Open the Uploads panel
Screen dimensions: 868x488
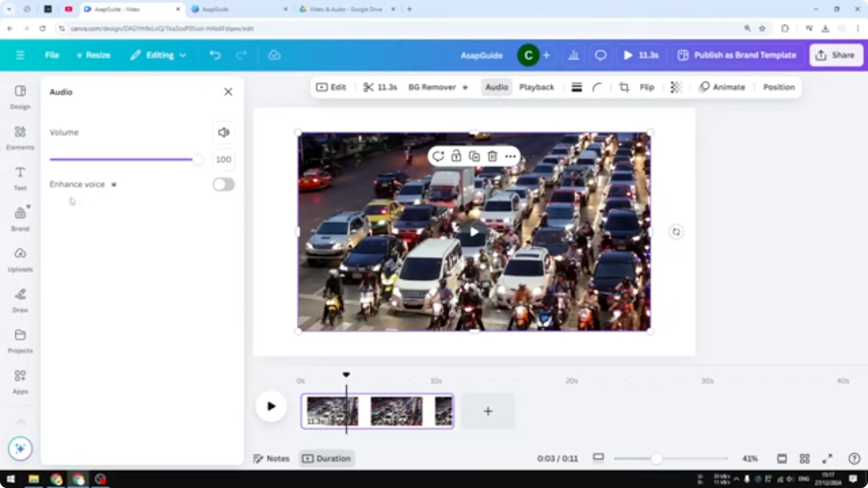click(20, 259)
